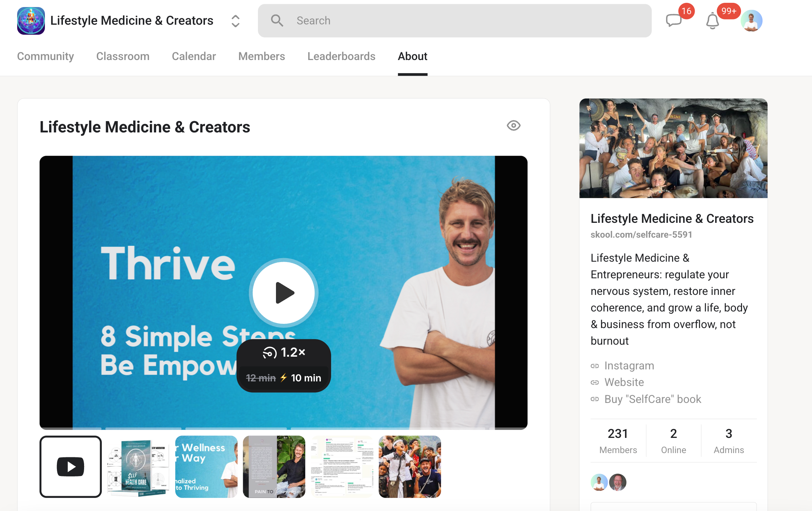Screen dimensions: 812x511
Task: Go to the Calendar tab
Action: (x=194, y=57)
